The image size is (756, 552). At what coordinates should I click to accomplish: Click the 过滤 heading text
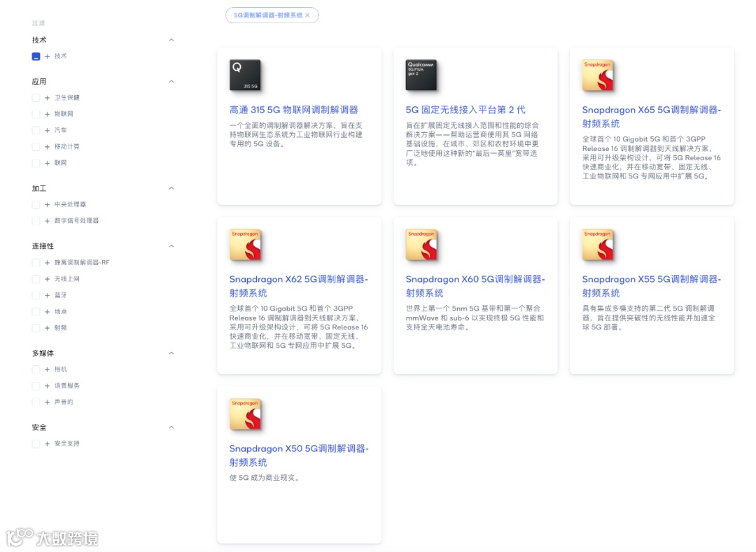tap(38, 23)
